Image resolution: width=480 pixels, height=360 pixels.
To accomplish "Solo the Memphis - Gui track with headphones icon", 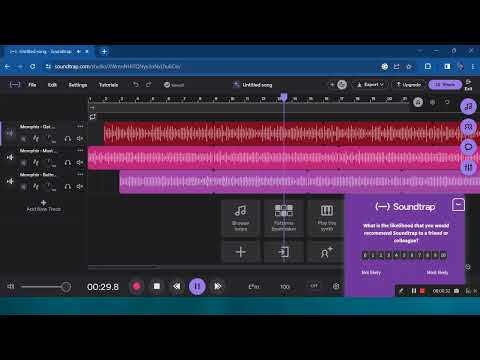I will tap(68, 138).
